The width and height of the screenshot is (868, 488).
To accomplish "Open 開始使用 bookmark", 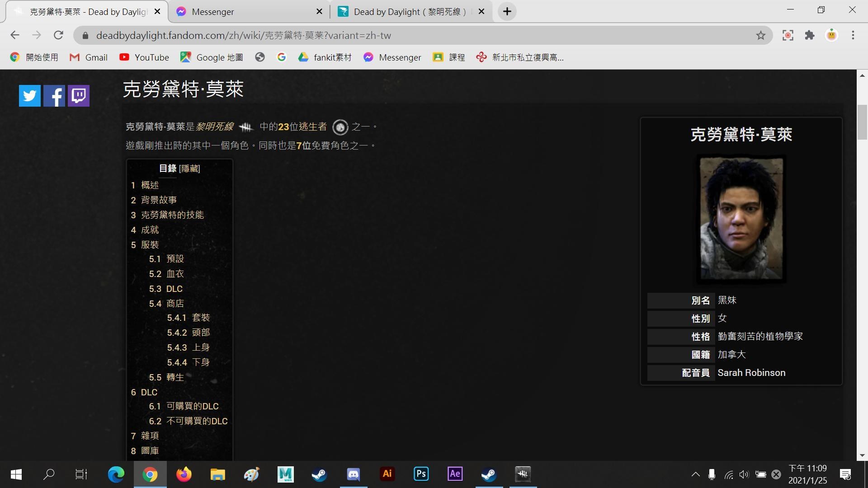I will [34, 57].
